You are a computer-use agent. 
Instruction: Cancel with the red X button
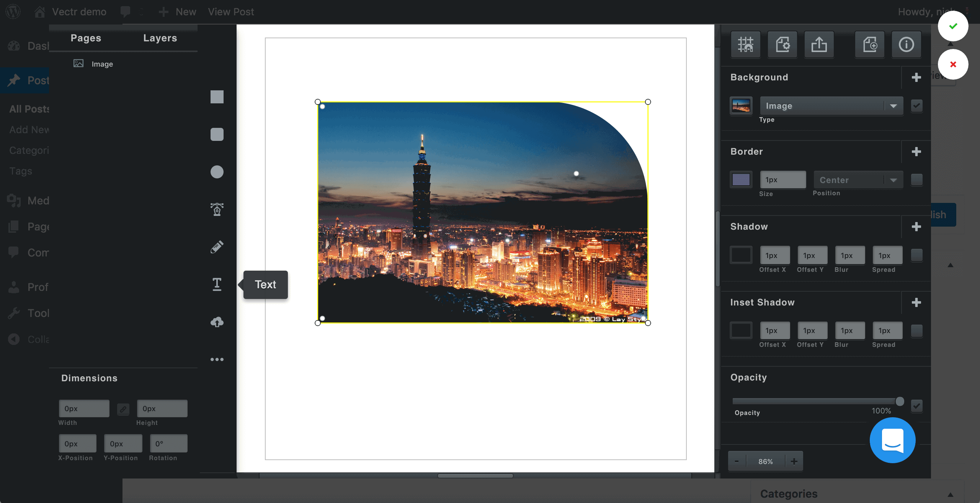tap(953, 64)
